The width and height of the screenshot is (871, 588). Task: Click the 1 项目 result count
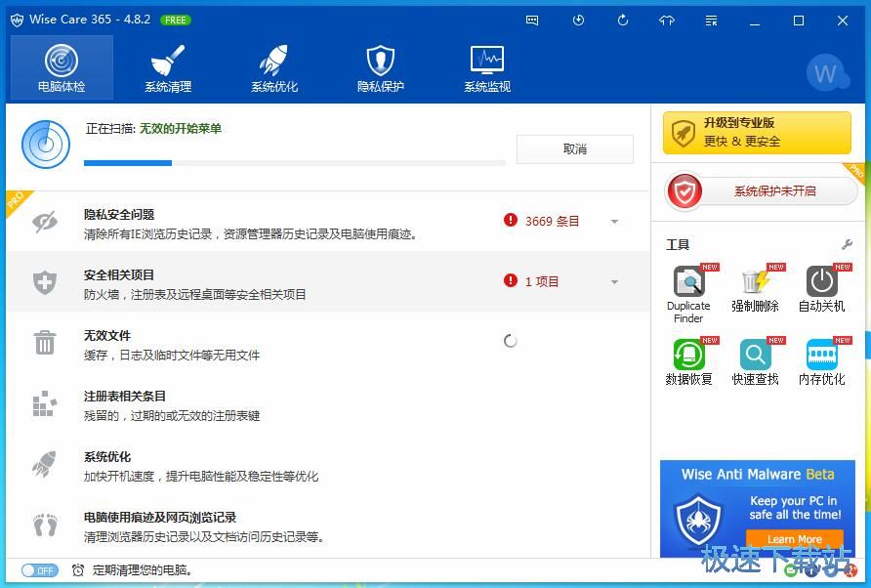[x=542, y=281]
